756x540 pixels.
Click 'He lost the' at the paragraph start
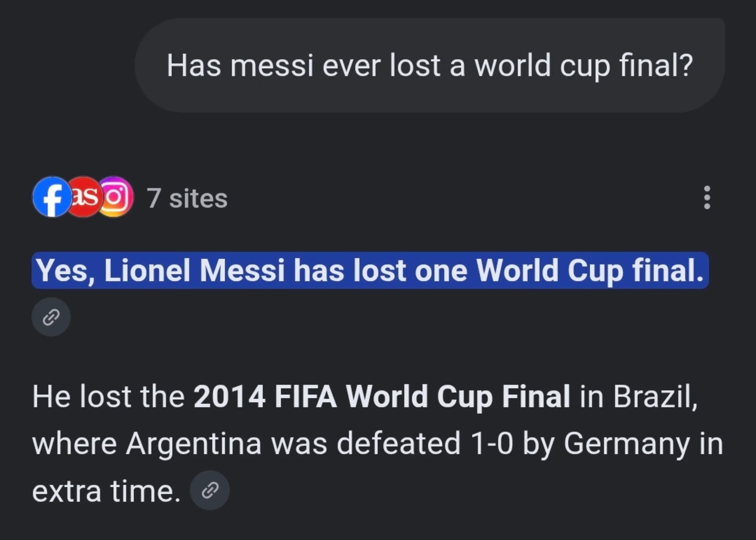pos(108,396)
